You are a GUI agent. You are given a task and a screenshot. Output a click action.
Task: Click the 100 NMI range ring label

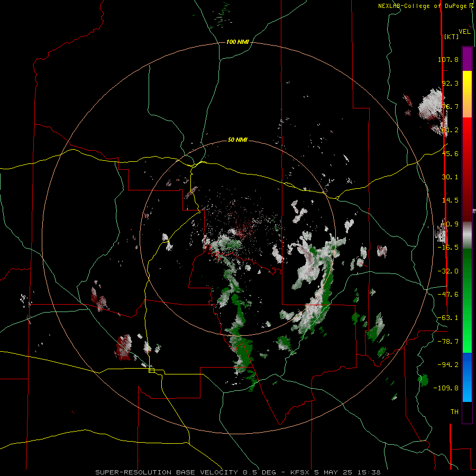click(x=237, y=42)
